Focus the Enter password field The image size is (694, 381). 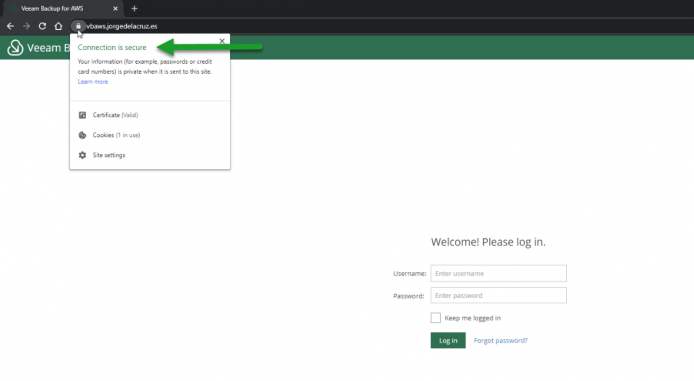[498, 295]
